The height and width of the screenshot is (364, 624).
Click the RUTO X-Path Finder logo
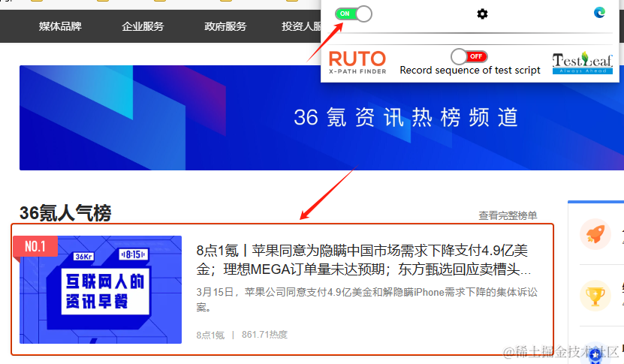coord(357,62)
